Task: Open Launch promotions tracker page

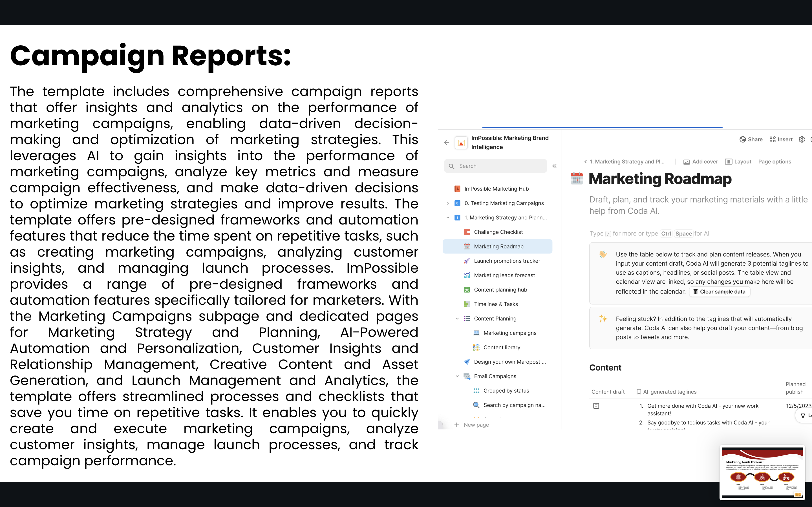Action: pos(507,261)
